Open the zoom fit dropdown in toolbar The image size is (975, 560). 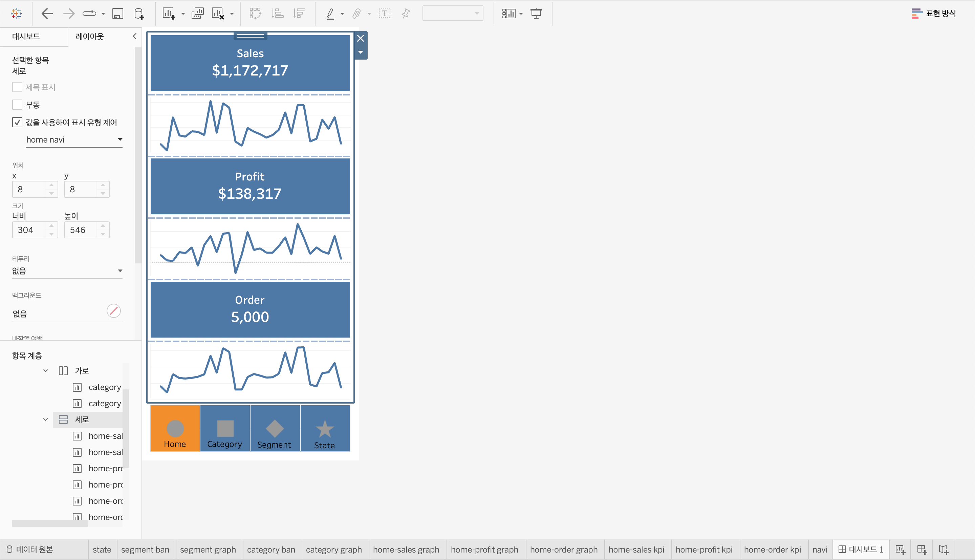tap(453, 14)
